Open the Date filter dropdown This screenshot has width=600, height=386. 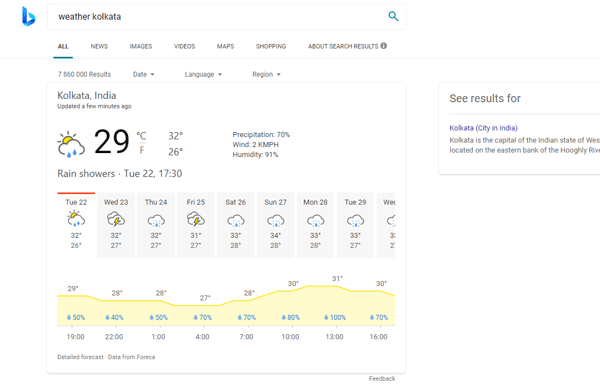tap(143, 74)
